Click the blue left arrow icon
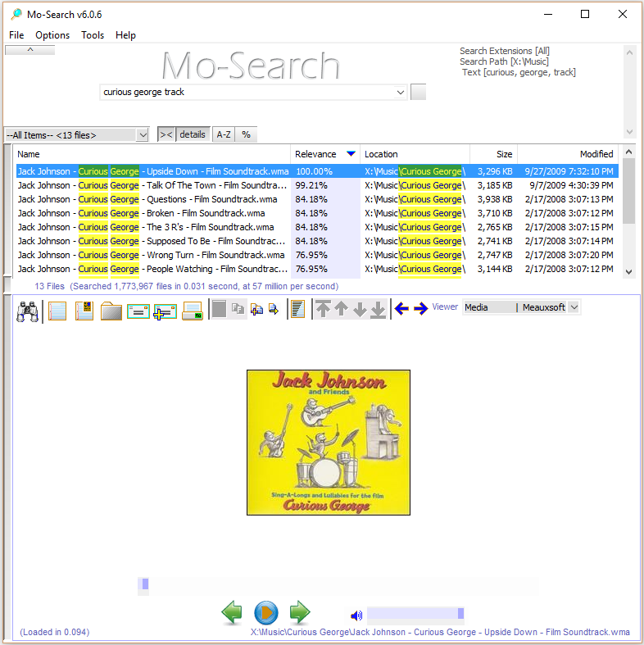The image size is (644, 645). [401, 308]
